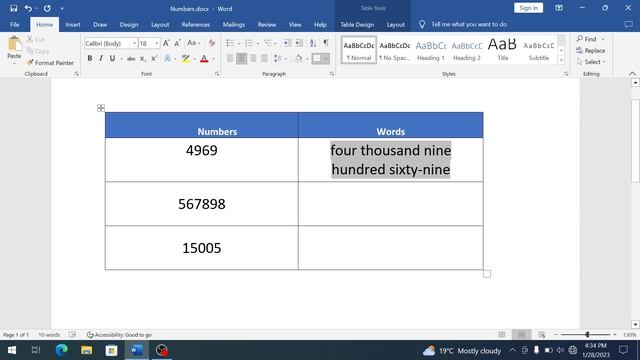Open the font name Calibri (Body) dropdown
The width and height of the screenshot is (640, 360).
134,43
